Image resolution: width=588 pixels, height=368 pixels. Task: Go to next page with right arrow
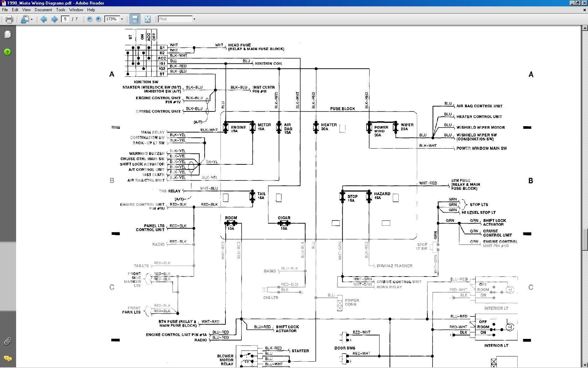tap(54, 19)
